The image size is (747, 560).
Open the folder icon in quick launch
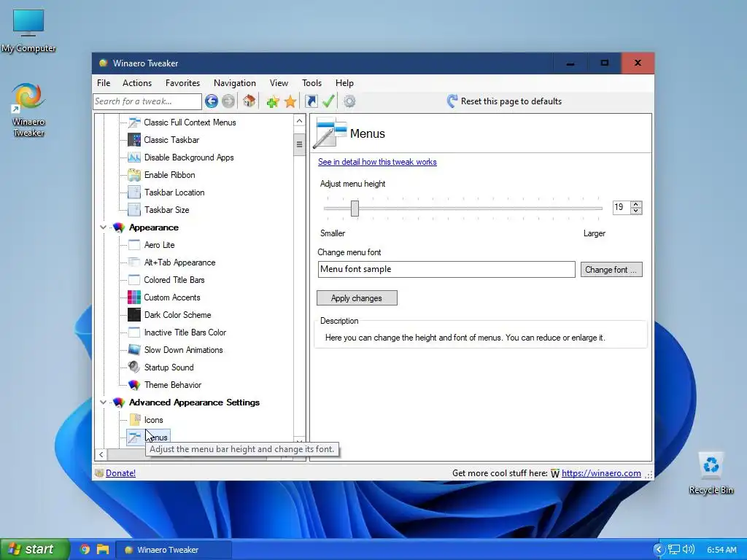pos(103,550)
